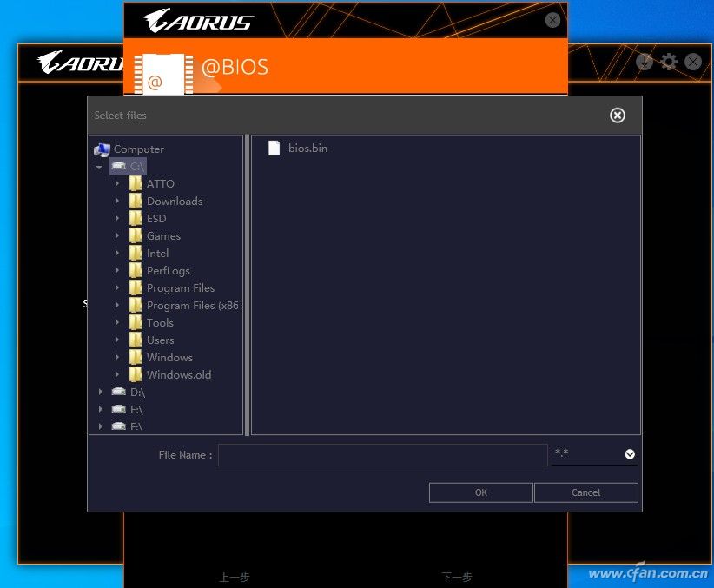The height and width of the screenshot is (588, 714).
Task: Click the Tools folder icon
Action: [x=136, y=322]
